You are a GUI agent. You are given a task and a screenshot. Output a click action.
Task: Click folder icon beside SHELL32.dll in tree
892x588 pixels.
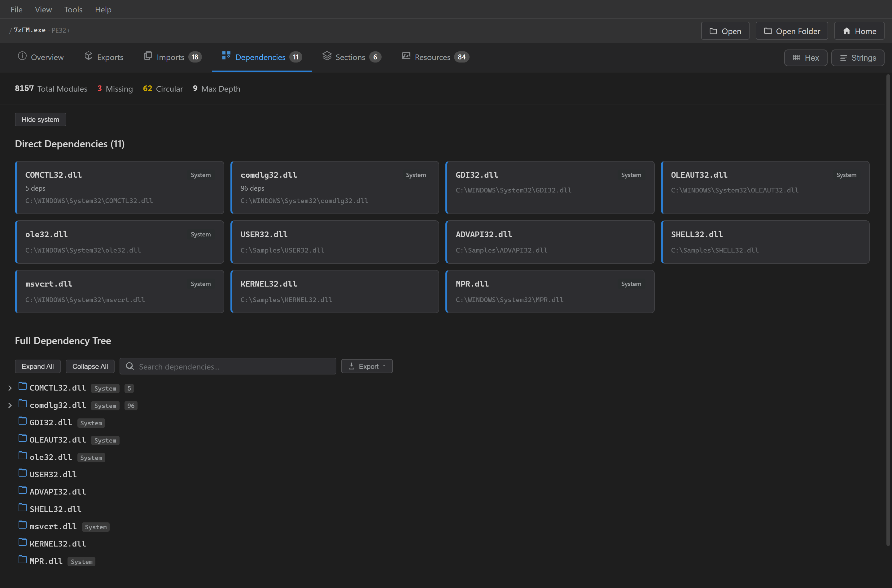(x=23, y=507)
